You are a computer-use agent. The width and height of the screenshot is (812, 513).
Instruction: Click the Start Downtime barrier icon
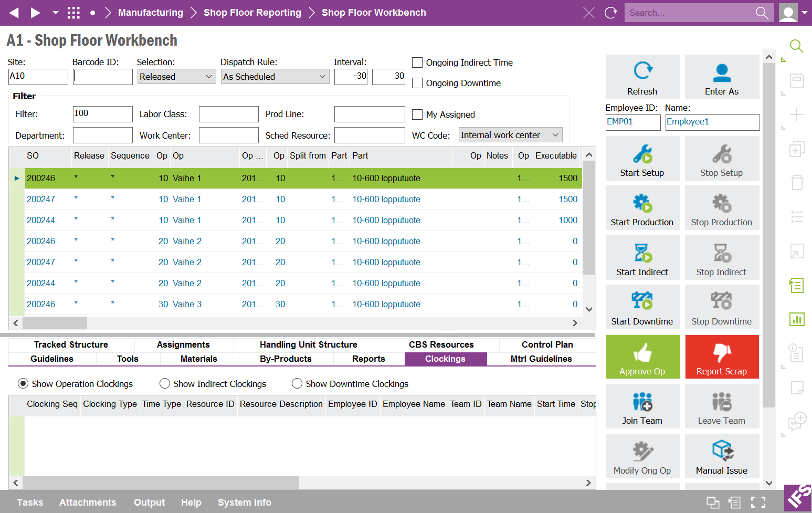[642, 301]
